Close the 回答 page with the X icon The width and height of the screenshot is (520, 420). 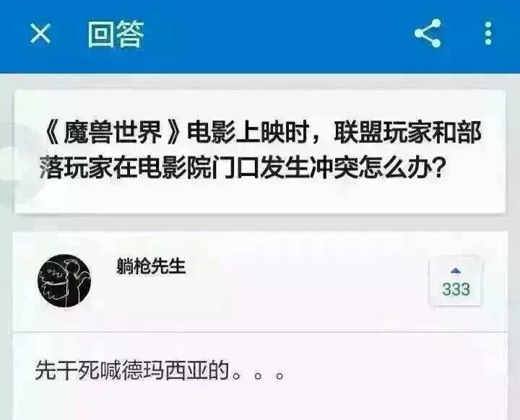tap(40, 33)
